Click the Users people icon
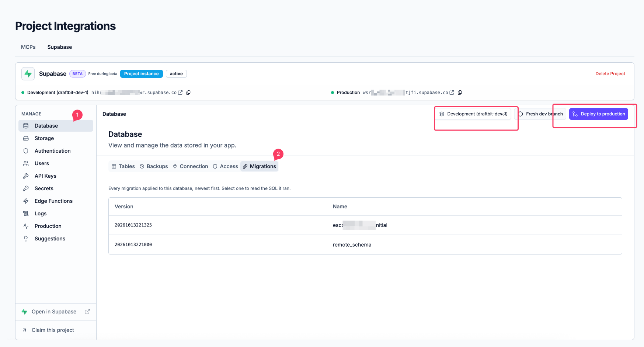This screenshot has width=644, height=347. [26, 163]
